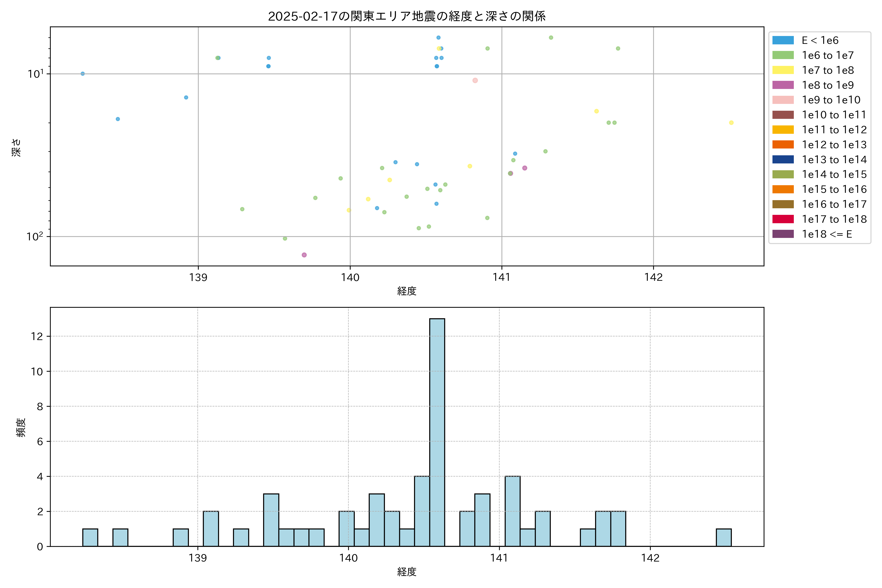Click the leftmost histogram bar
This screenshot has width=882, height=588.
point(90,537)
